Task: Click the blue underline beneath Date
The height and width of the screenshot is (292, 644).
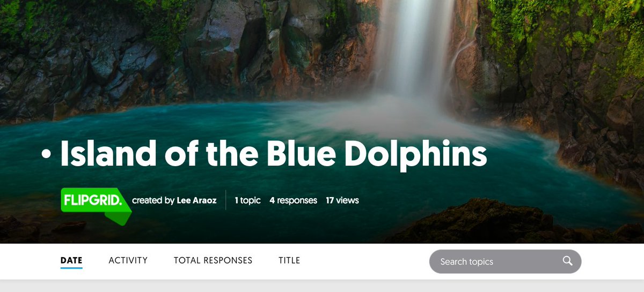Action: tap(71, 268)
